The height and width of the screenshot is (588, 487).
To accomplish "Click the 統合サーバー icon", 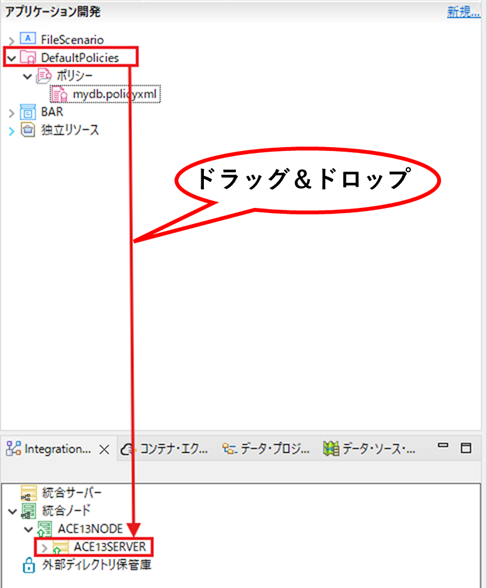I will (x=28, y=493).
